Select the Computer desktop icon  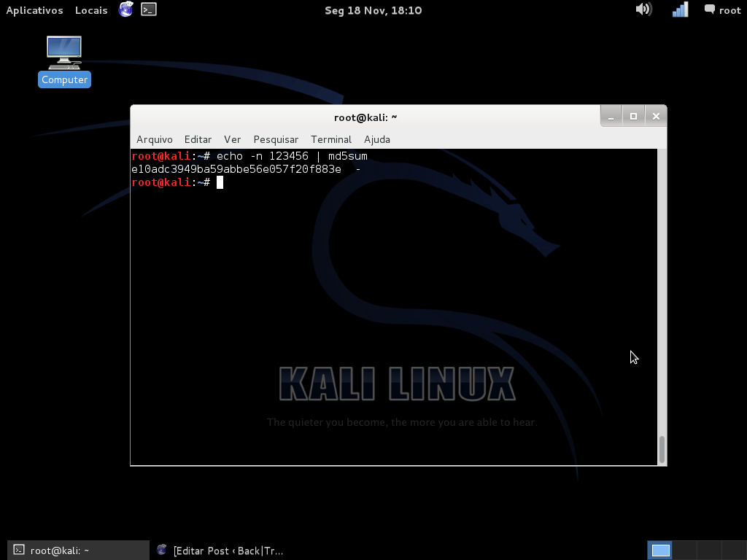(x=64, y=61)
